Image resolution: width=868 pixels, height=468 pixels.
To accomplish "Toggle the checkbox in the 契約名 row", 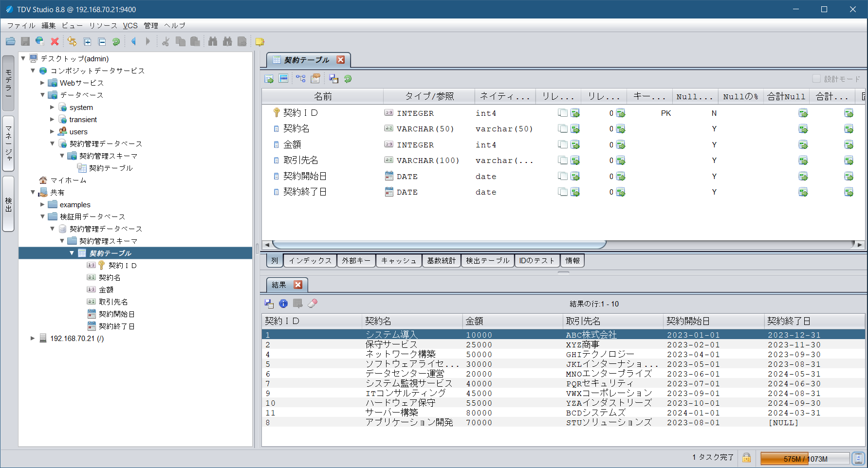I will click(x=563, y=129).
